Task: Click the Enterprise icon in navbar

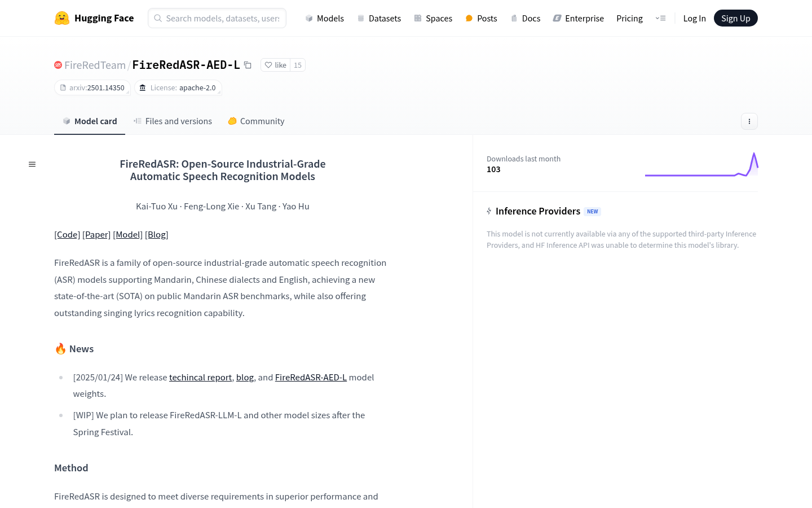Action: pos(557,18)
